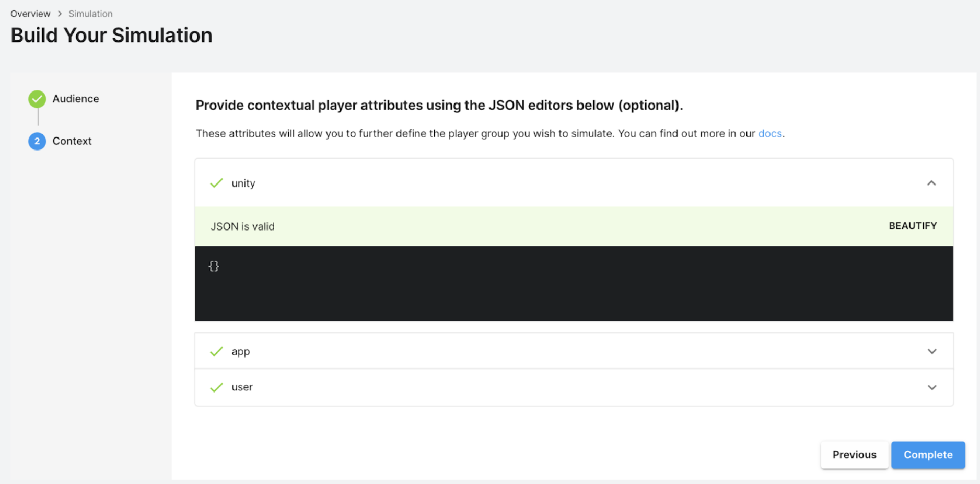This screenshot has height=484, width=980.
Task: Select the Context step label
Action: coord(72,141)
